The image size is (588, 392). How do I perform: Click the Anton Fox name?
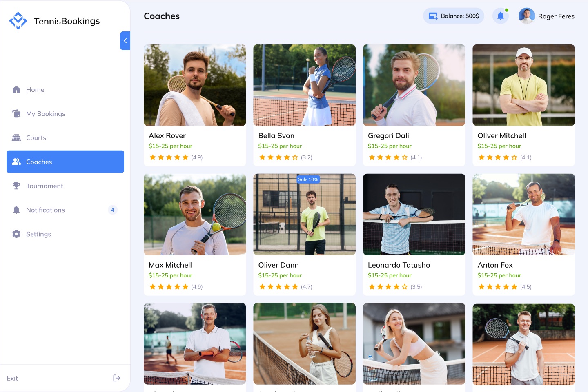[495, 265]
